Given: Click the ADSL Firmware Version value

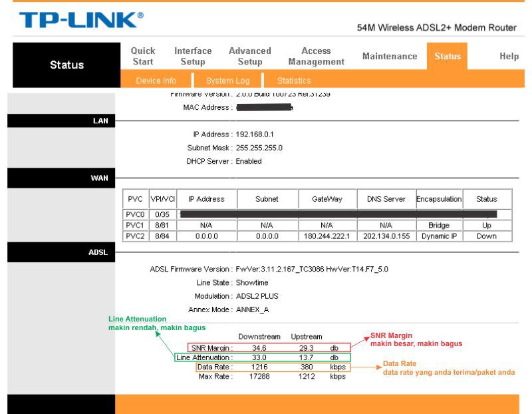Looking at the screenshot, I should 312,269.
